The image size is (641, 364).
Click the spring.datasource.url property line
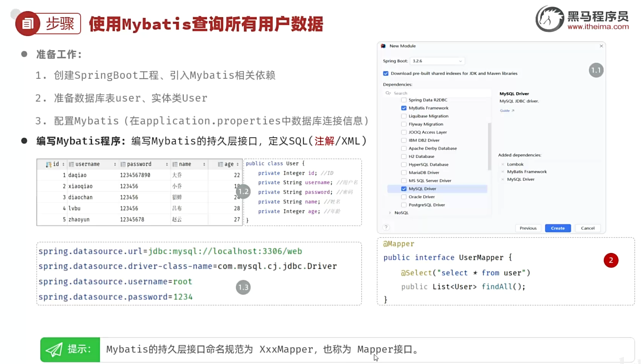click(170, 251)
